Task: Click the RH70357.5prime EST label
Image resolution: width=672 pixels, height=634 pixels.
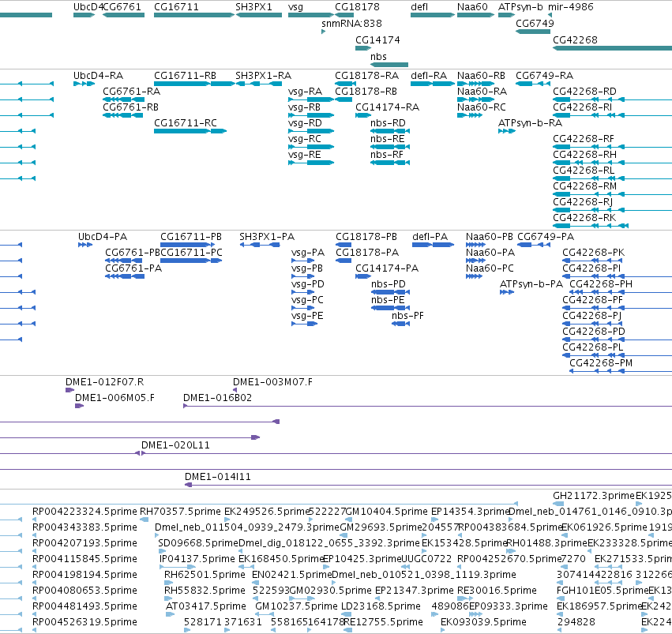Action: click(180, 512)
